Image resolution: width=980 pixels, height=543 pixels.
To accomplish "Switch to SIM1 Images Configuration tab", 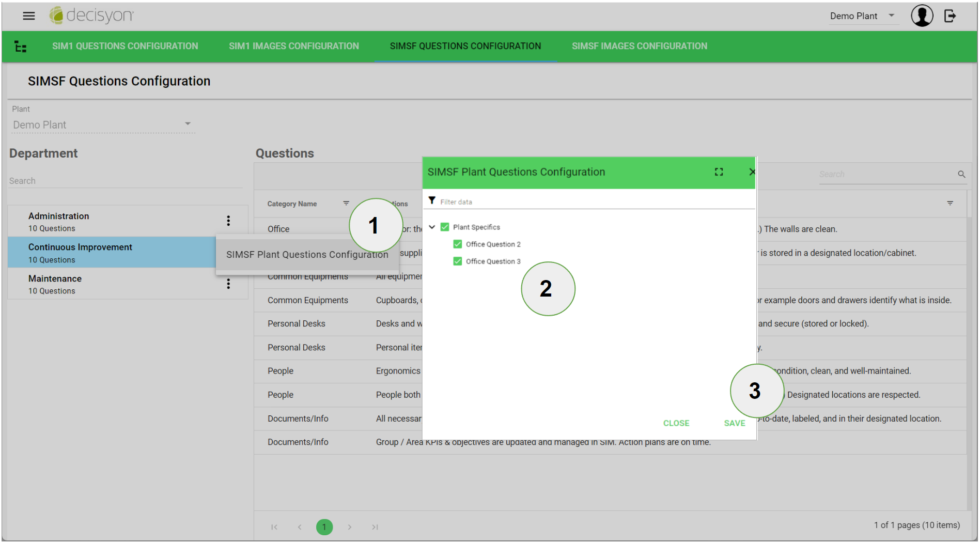I will pos(294,46).
